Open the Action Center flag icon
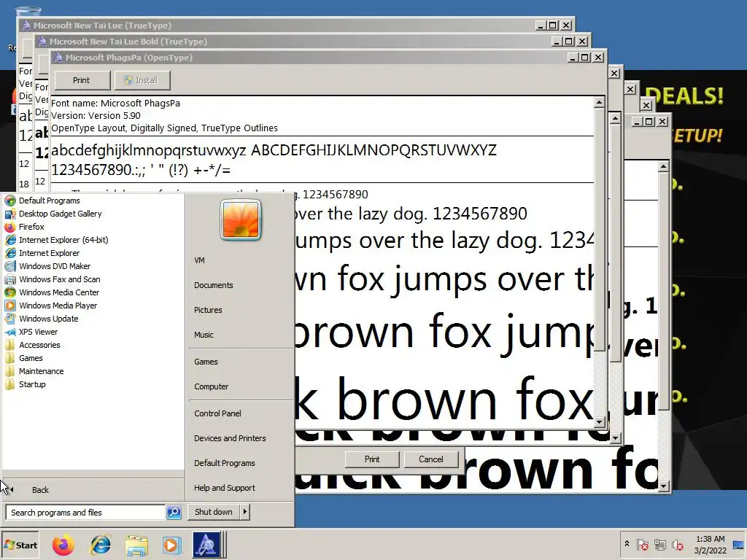This screenshot has width=747, height=560. [642, 544]
